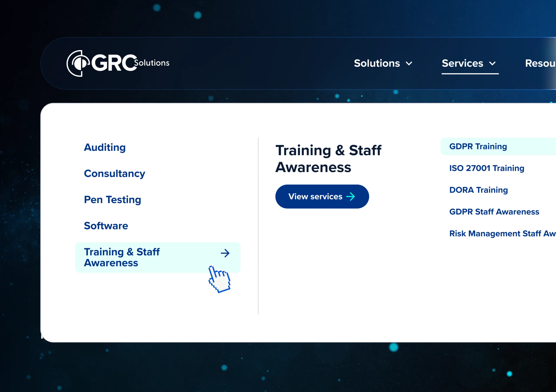
Task: Collapse the Services dropdown chevron
Action: click(x=492, y=64)
